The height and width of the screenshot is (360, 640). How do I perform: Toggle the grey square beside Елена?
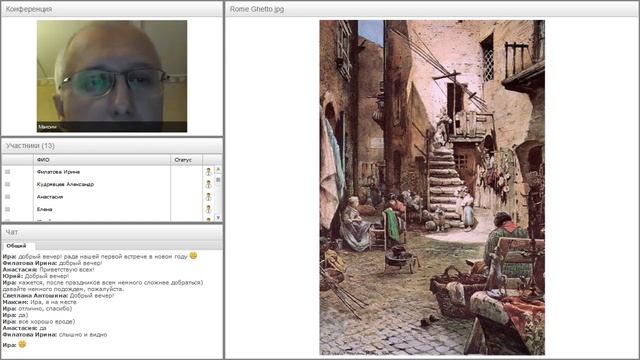pos(7,209)
